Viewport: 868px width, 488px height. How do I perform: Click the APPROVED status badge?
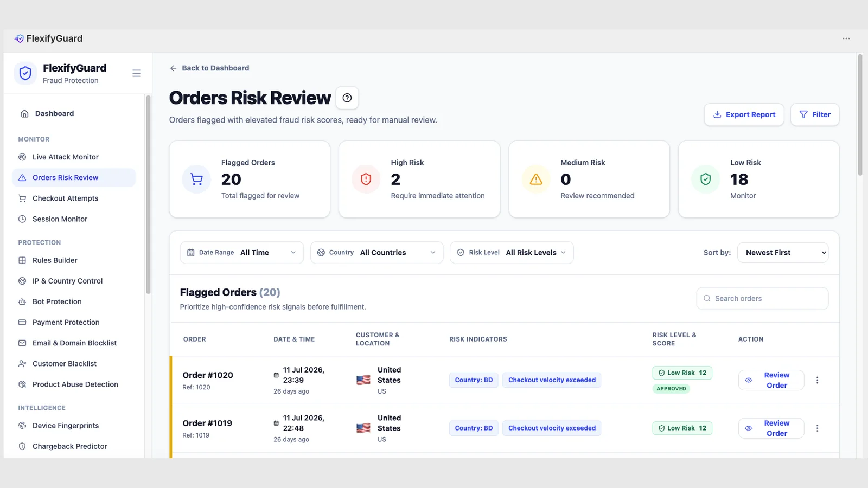point(671,389)
